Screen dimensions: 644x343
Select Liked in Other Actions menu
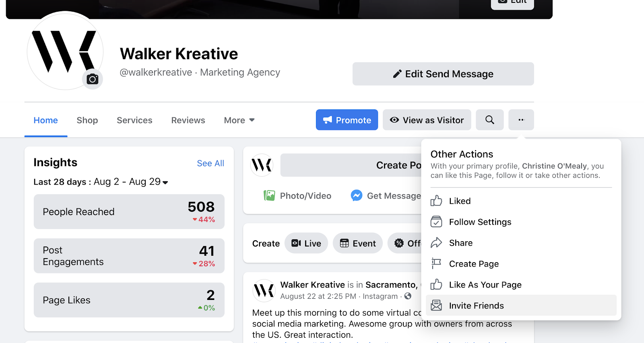pyautogui.click(x=521, y=201)
